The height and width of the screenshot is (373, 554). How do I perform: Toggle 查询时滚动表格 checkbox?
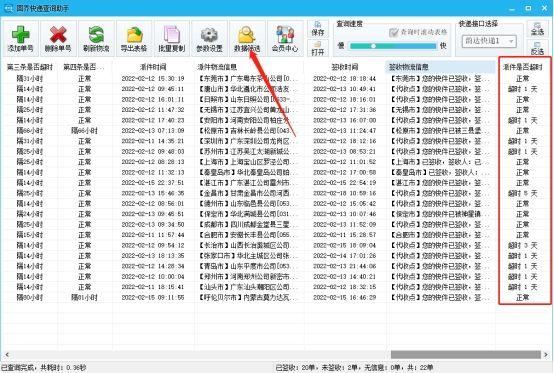(x=394, y=32)
